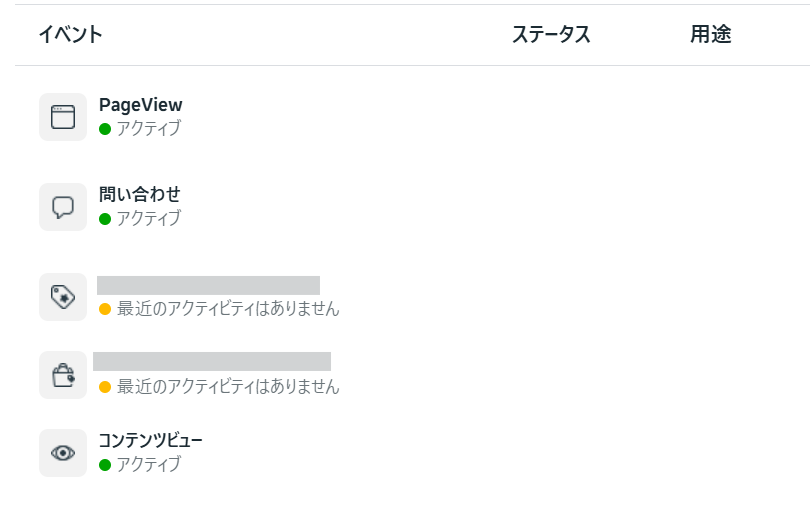The height and width of the screenshot is (508, 810).
Task: Click the yellow status dot beside the bag icon
Action: pyautogui.click(x=105, y=387)
